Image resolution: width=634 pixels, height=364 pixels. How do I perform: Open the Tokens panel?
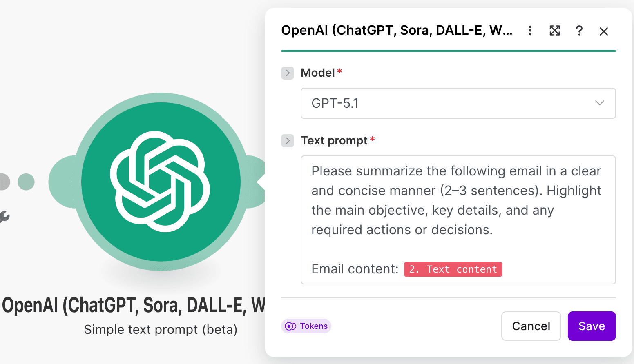(306, 326)
